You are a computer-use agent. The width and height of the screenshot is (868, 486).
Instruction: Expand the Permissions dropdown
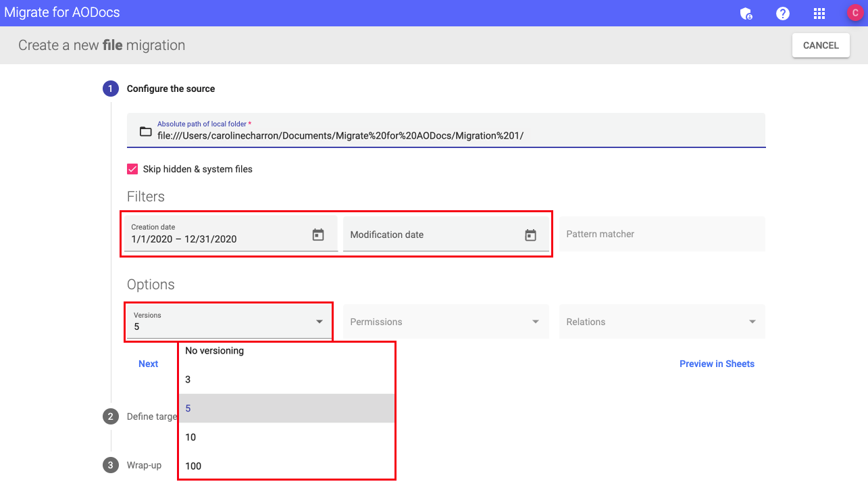click(x=536, y=322)
